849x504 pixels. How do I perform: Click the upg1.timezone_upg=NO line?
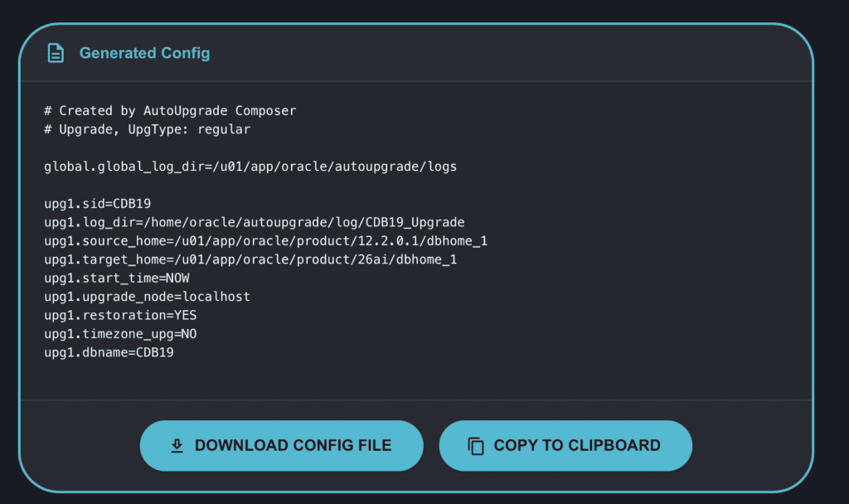click(120, 334)
